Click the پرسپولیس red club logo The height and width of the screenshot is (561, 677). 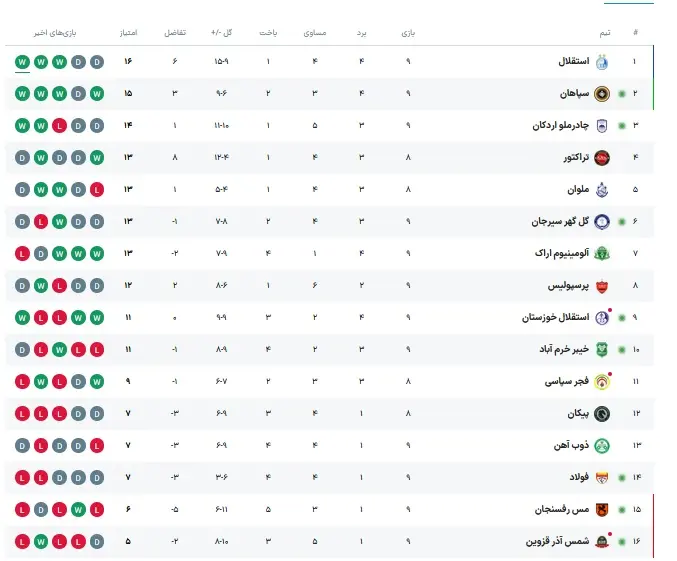[601, 286]
